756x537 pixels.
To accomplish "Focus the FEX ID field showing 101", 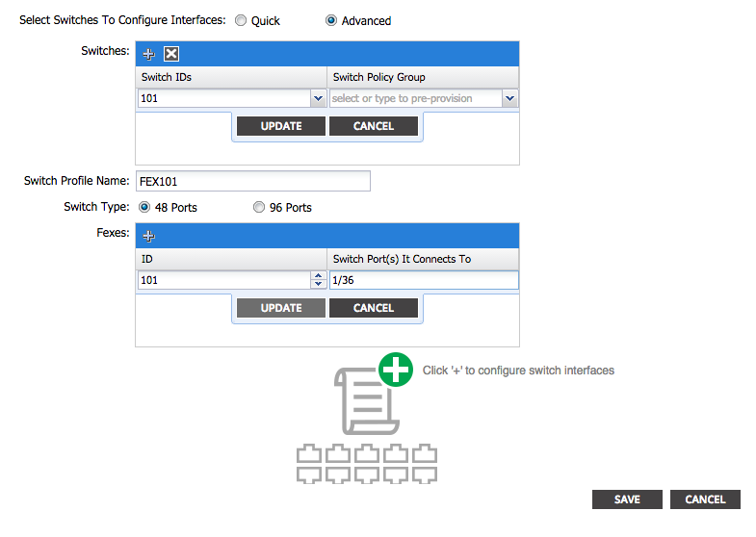I will [x=224, y=280].
